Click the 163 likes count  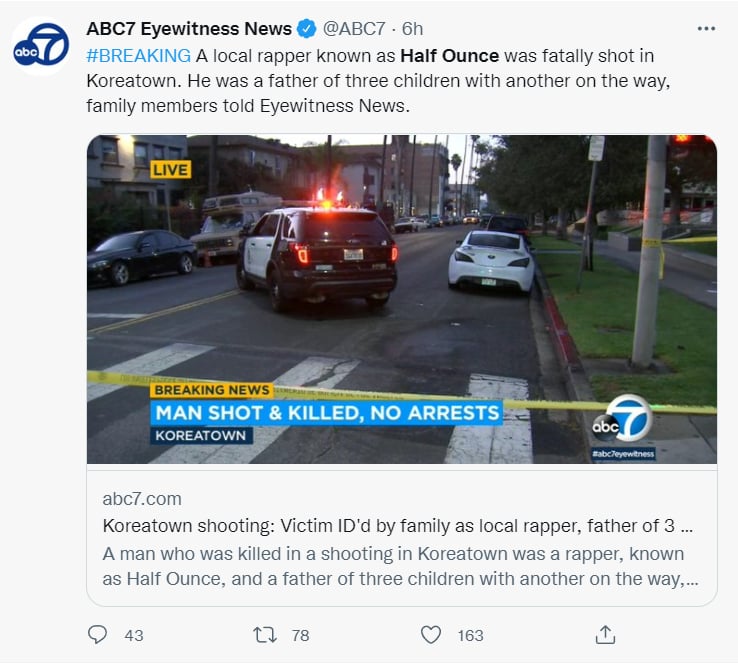(470, 635)
